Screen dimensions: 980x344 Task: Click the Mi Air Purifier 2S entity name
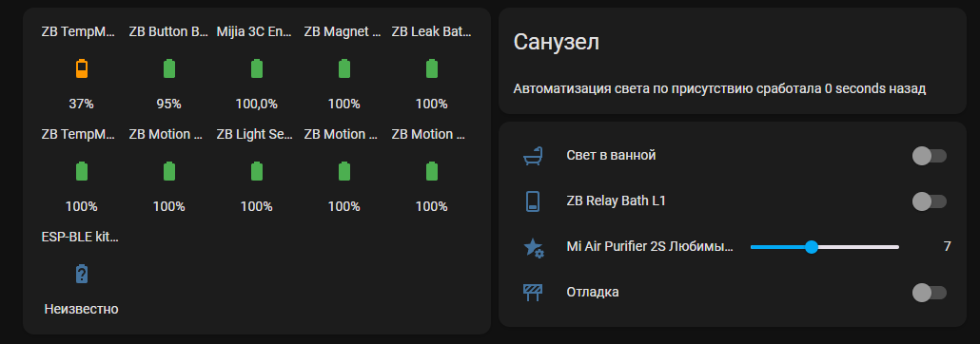point(650,247)
